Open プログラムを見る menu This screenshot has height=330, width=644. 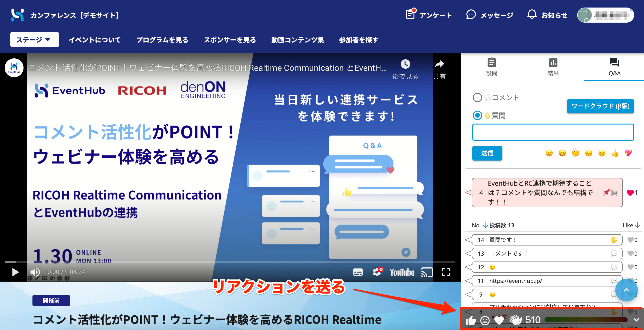pos(162,40)
